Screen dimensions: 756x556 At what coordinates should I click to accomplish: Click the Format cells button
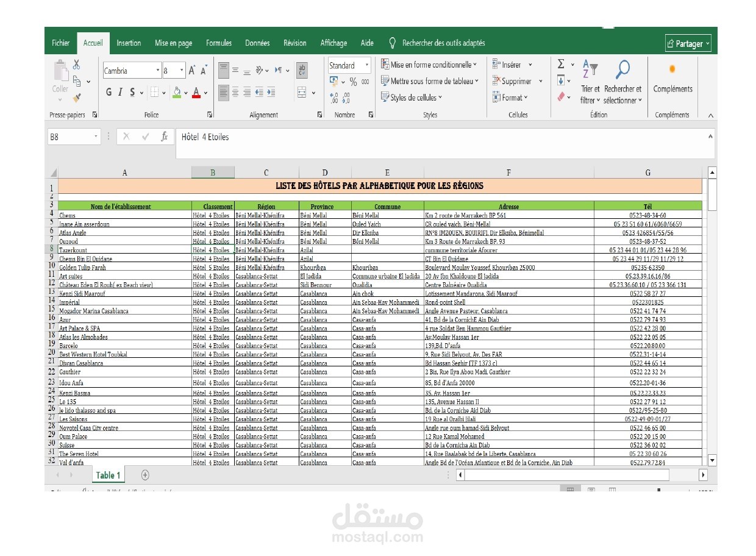[x=510, y=98]
